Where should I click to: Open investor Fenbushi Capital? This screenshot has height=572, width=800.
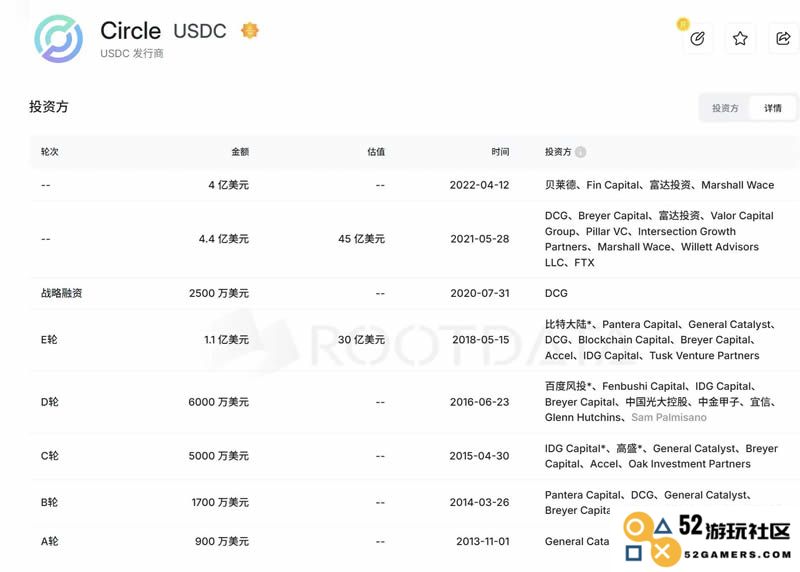[x=643, y=386]
